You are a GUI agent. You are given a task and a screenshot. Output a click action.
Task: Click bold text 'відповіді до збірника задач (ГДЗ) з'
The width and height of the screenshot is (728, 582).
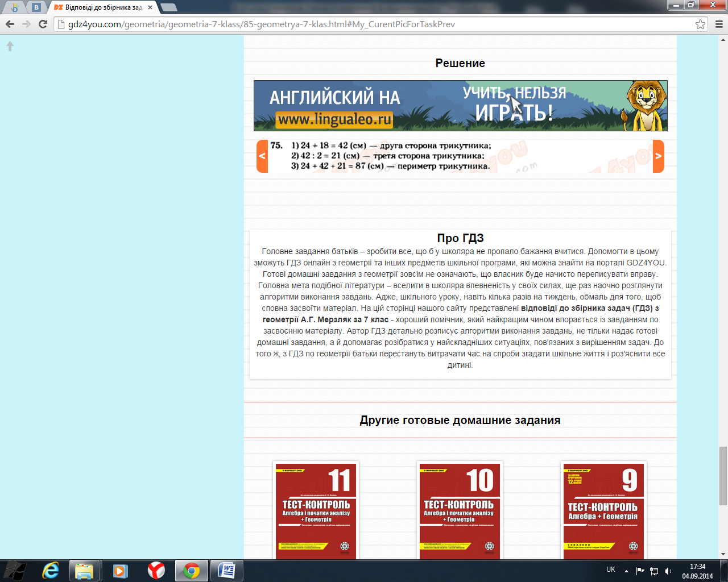point(590,308)
